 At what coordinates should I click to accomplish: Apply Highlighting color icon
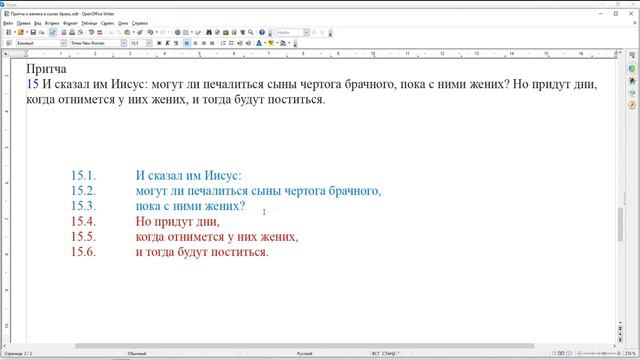pos(271,43)
